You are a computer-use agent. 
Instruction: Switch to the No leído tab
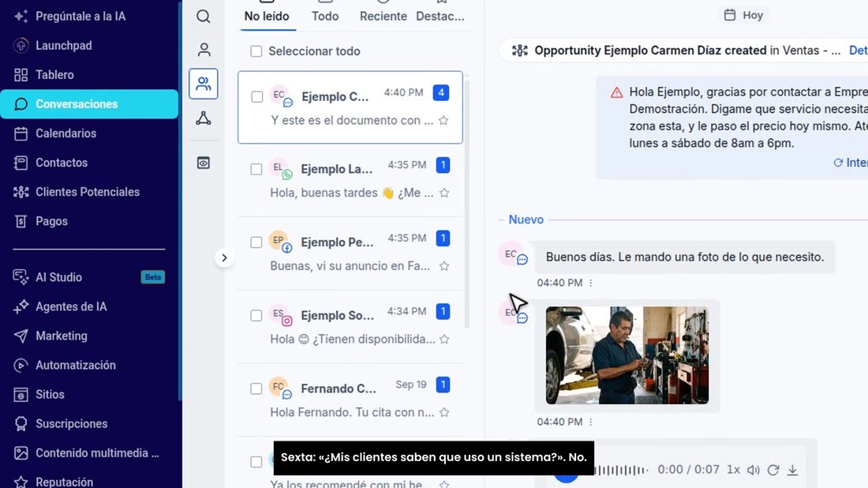267,16
